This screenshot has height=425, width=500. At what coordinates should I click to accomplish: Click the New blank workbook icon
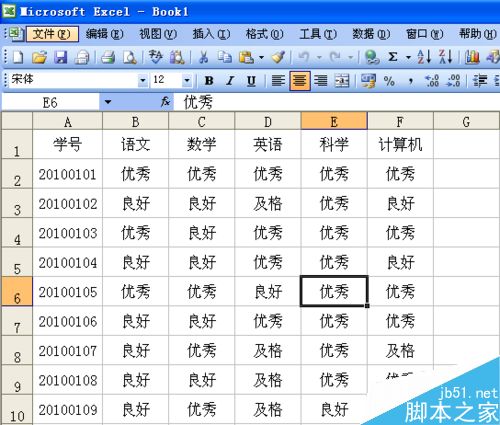click(x=18, y=57)
